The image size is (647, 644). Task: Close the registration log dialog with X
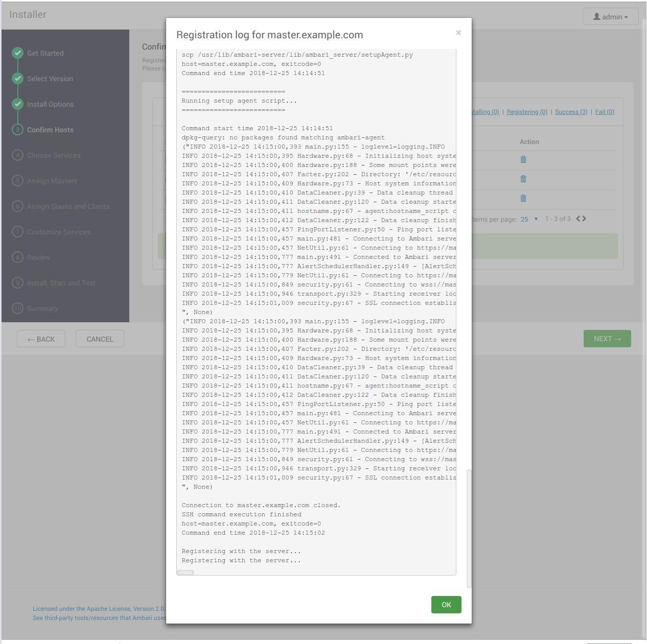(x=458, y=33)
